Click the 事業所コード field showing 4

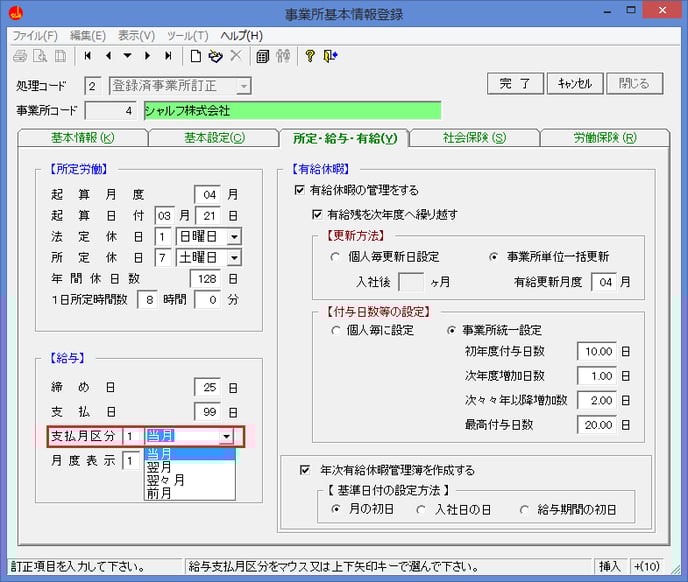111,111
